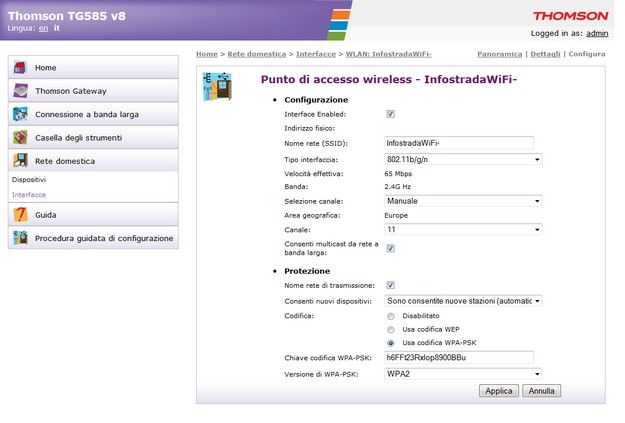Viewport: 625px width, 423px height.
Task: Click the 65 Mbps speed value
Action: pos(398,174)
